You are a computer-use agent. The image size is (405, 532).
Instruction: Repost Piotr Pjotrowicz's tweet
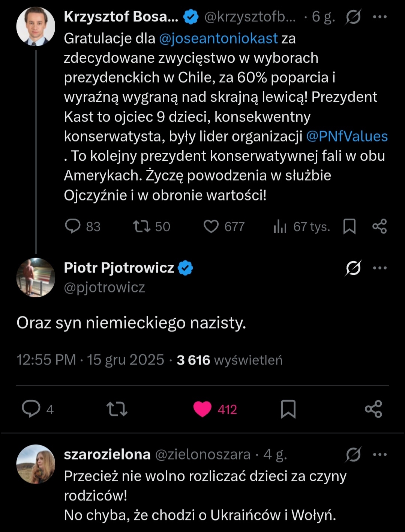[117, 409]
